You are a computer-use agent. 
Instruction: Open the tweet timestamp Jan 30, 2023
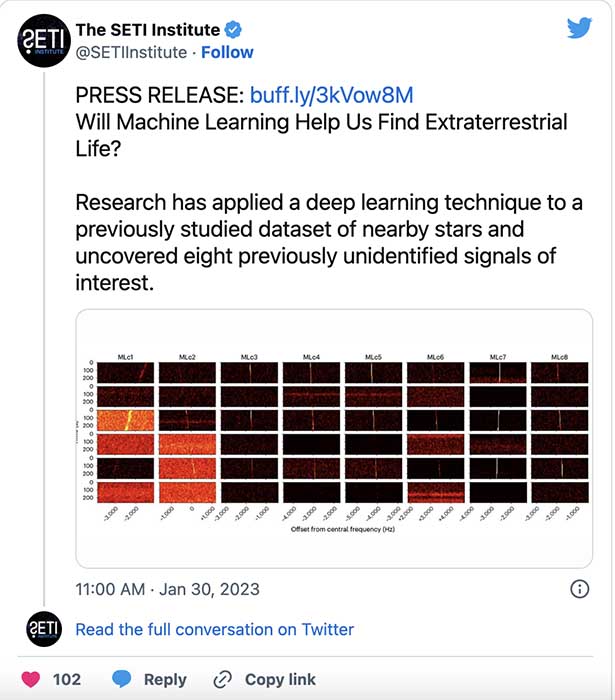click(167, 589)
